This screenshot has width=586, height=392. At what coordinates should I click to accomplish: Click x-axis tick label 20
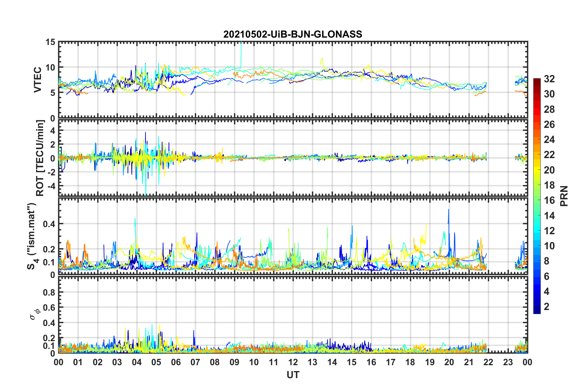[x=449, y=362]
